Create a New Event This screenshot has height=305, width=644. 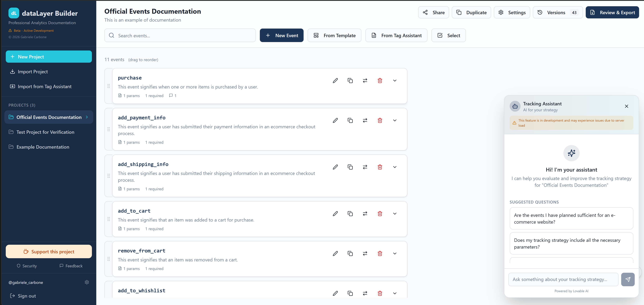[281, 35]
